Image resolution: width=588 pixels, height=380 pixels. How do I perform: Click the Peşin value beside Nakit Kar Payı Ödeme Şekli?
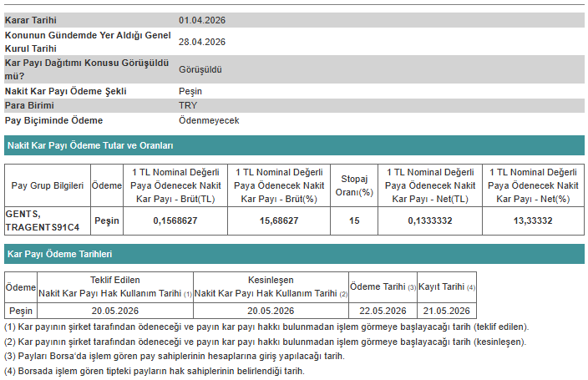point(190,91)
